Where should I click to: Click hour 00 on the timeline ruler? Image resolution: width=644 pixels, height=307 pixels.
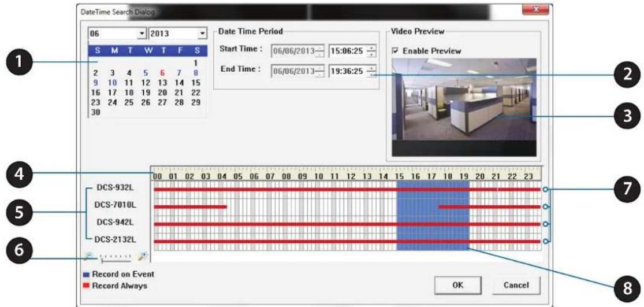click(157, 177)
